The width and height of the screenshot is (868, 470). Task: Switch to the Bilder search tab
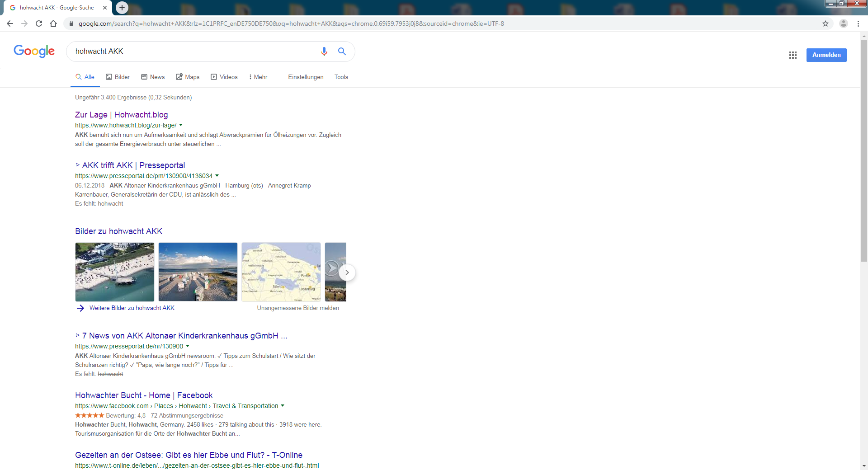pos(118,77)
